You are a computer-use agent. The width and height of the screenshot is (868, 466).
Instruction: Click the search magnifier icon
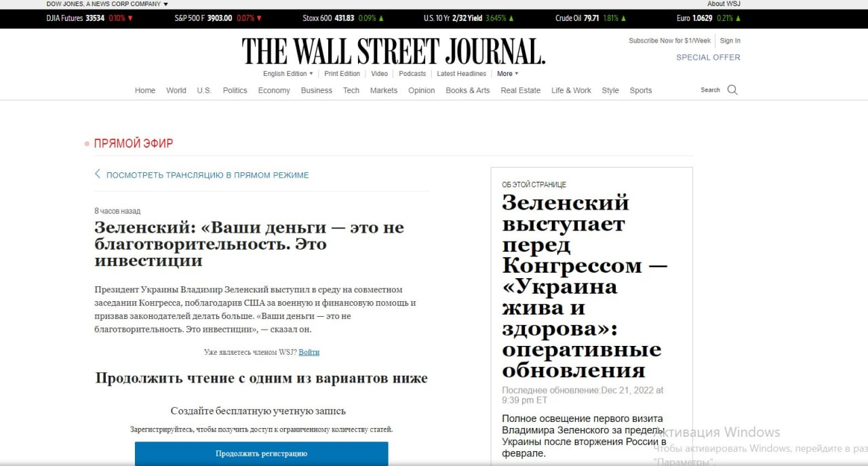pyautogui.click(x=732, y=90)
